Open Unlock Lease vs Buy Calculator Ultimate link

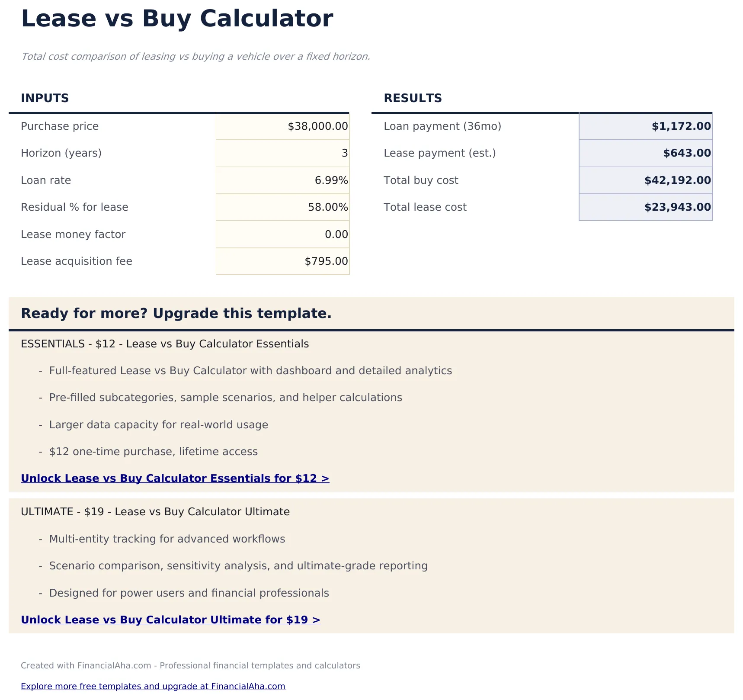tap(170, 620)
